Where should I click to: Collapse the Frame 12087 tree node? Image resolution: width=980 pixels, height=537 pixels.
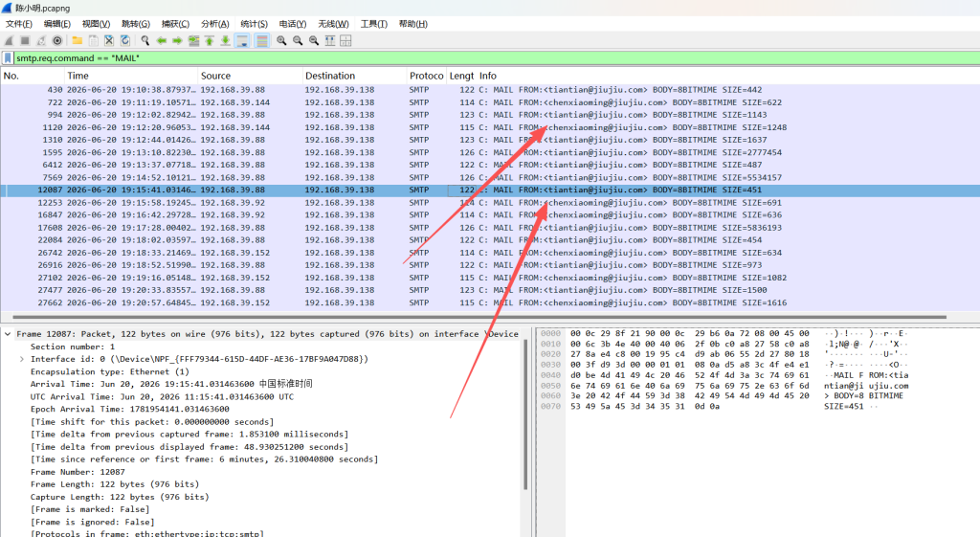(x=8, y=334)
